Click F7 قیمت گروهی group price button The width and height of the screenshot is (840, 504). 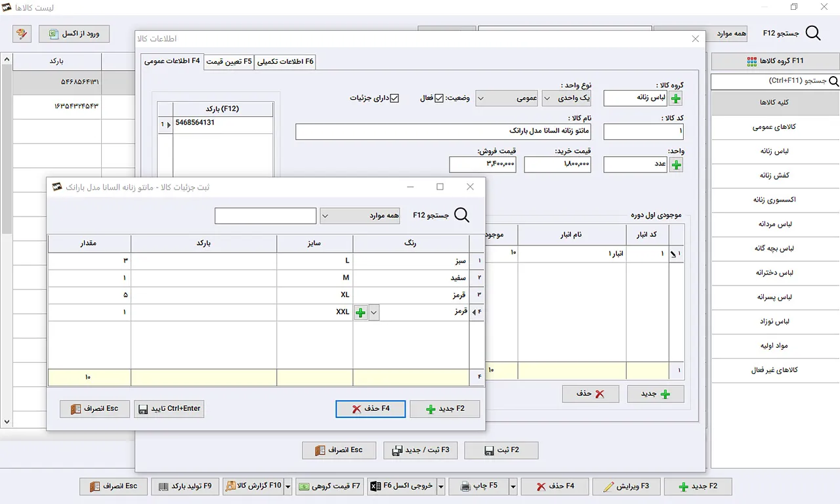click(329, 486)
